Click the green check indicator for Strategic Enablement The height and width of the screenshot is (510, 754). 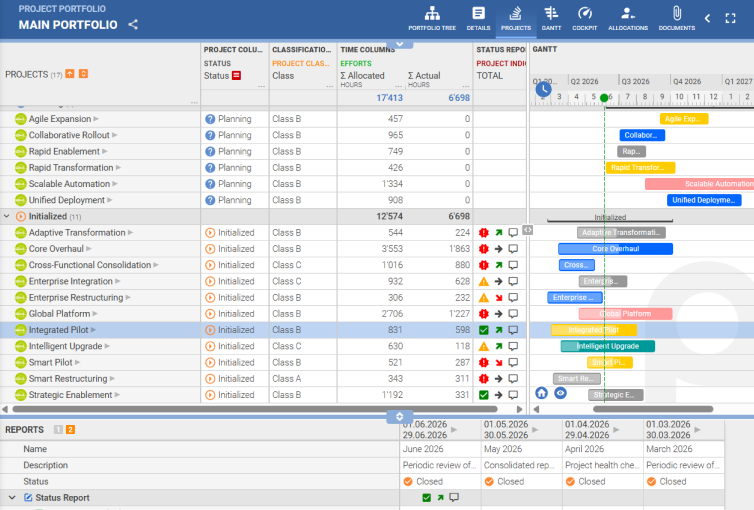(x=484, y=395)
